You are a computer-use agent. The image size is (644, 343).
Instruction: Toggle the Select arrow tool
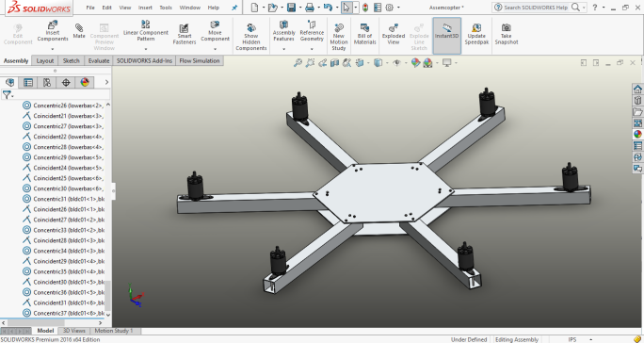(x=346, y=8)
